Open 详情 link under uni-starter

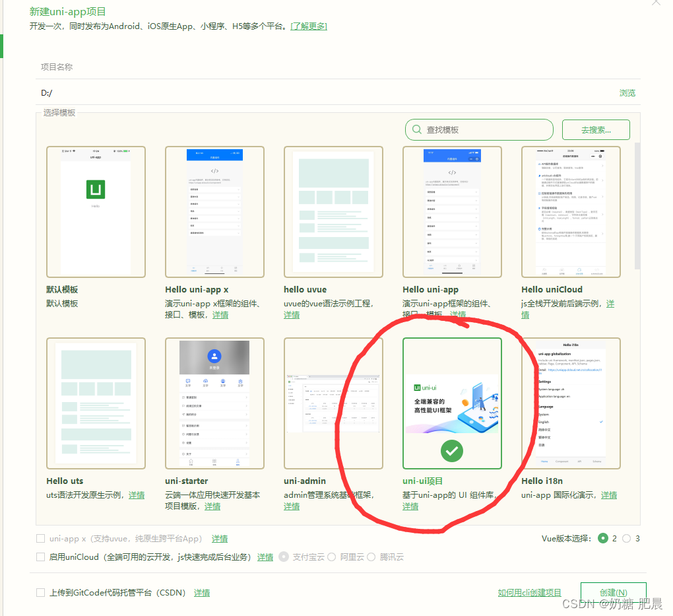tap(212, 506)
